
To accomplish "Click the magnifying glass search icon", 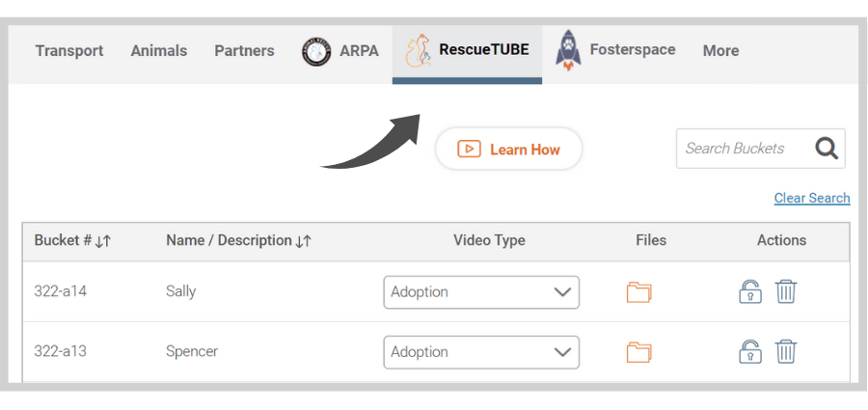I will coord(827,149).
